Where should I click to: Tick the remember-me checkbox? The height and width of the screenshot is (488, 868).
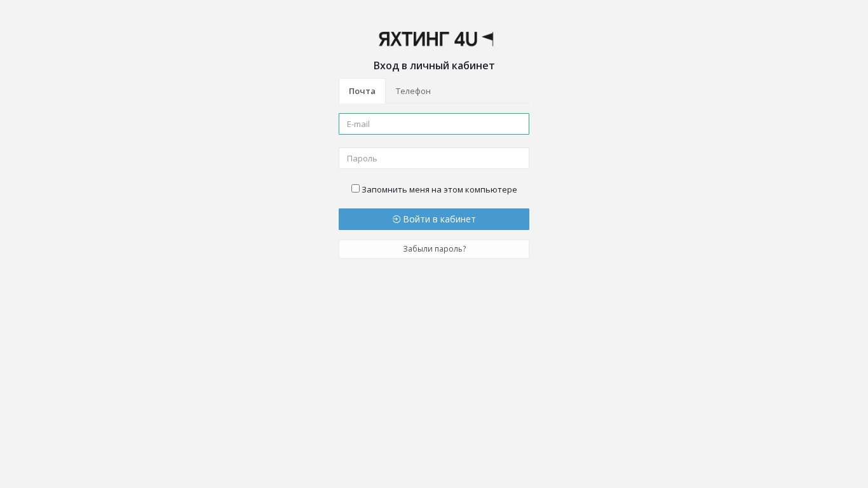click(x=355, y=189)
